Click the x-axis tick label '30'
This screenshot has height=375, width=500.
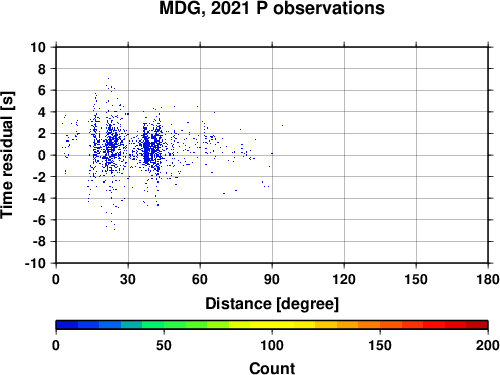coord(128,279)
